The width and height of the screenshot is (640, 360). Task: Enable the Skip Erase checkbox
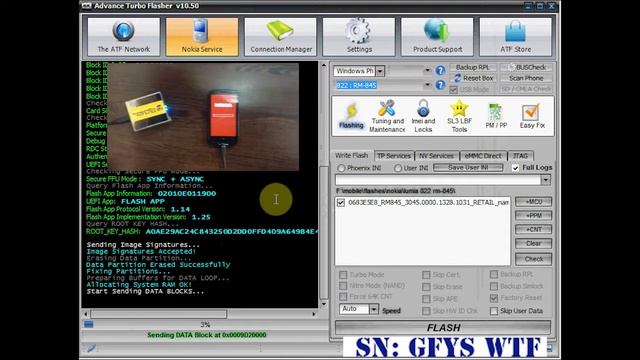coord(426,287)
